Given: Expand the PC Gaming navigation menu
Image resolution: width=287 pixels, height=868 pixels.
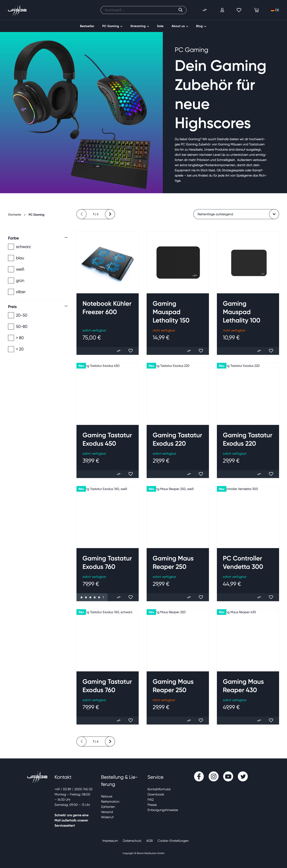Looking at the screenshot, I should 112,26.
